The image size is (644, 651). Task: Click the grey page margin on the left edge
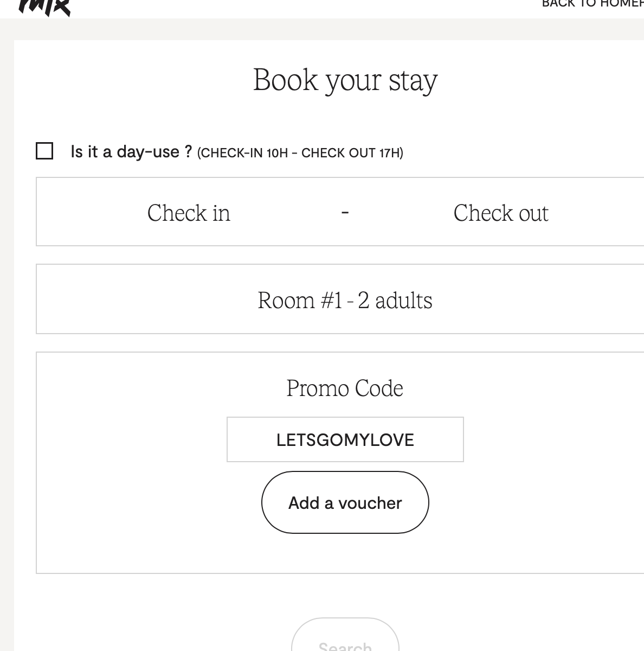(x=7, y=325)
